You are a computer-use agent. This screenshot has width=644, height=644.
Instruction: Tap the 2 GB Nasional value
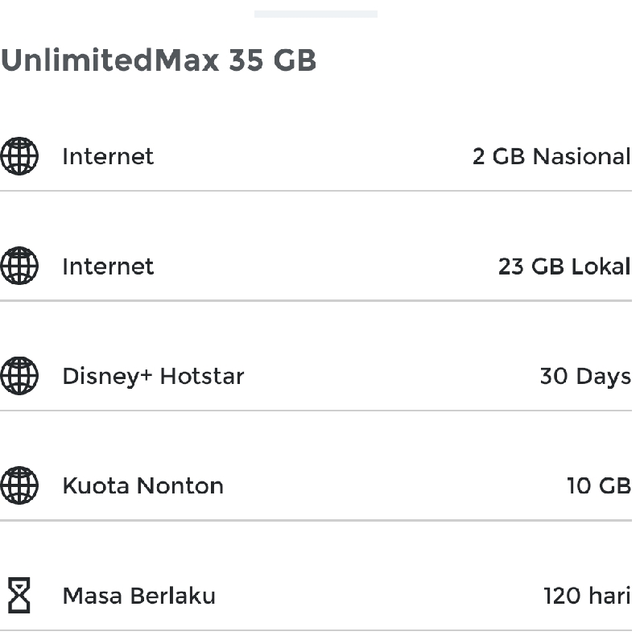coord(551,156)
